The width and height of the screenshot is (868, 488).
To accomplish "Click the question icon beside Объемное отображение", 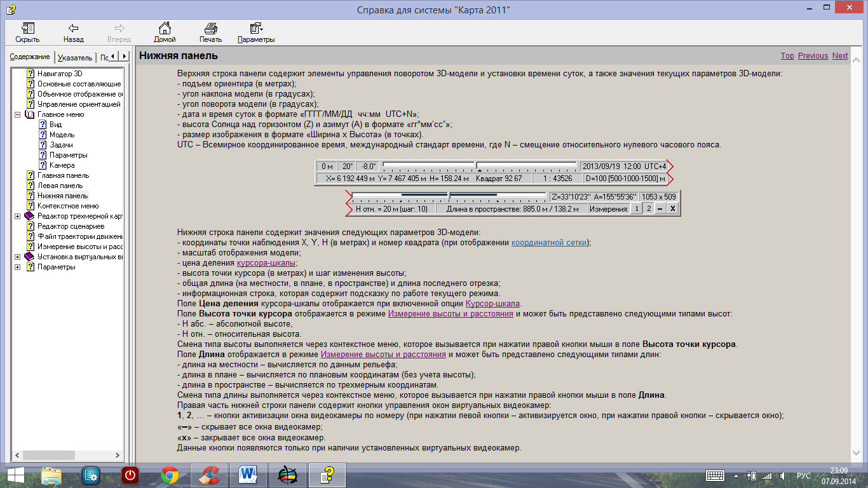I will click(x=31, y=94).
